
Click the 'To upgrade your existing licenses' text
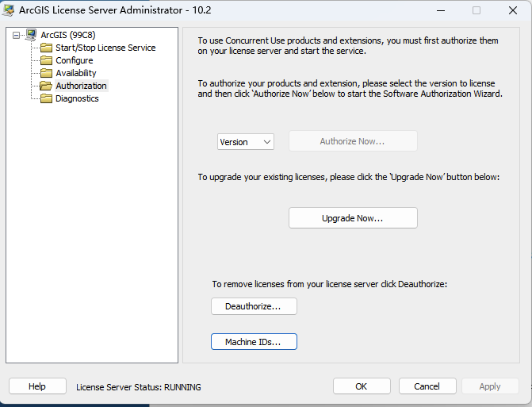pyautogui.click(x=348, y=177)
